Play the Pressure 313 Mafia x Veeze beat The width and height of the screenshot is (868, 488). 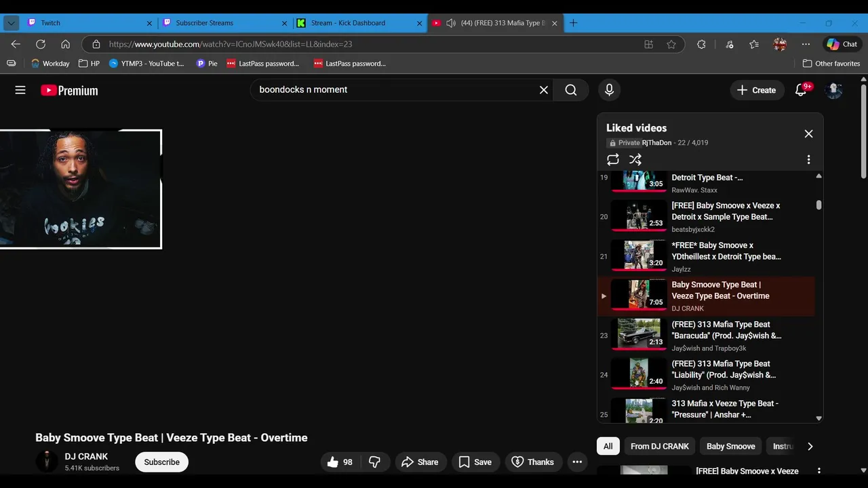pyautogui.click(x=707, y=409)
